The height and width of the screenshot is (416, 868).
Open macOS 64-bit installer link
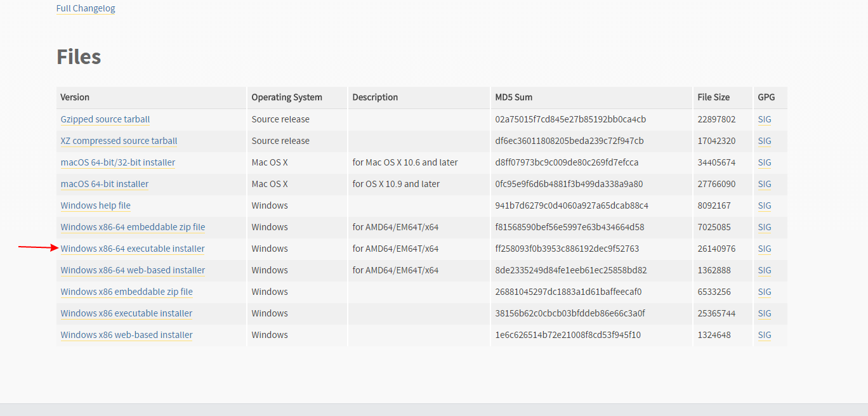tap(105, 184)
